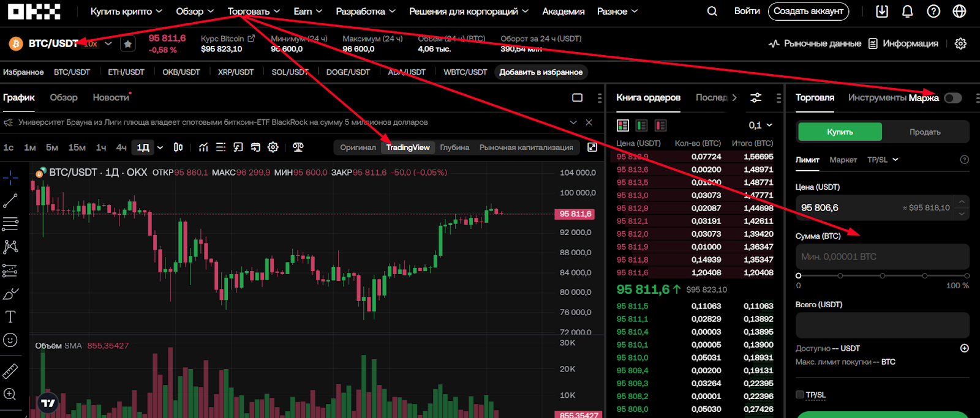Click the Войти link

pos(747,11)
